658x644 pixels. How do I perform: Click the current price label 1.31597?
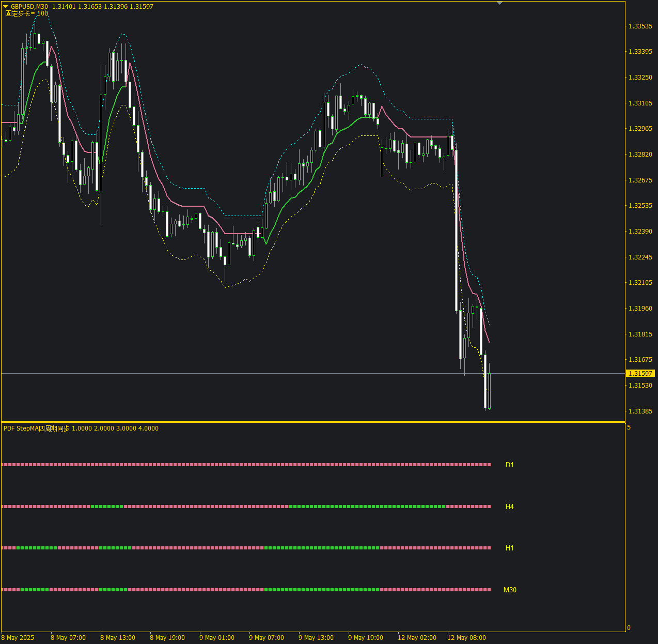(640, 373)
